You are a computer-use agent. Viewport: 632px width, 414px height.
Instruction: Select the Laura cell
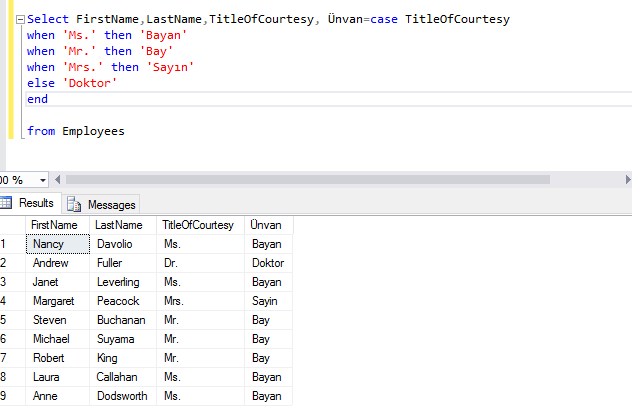[x=58, y=377]
